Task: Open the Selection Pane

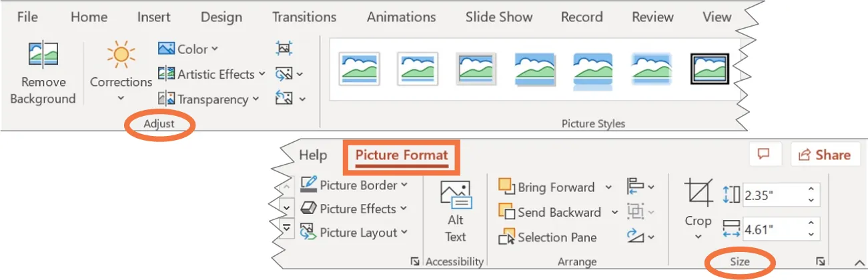Action: [548, 237]
